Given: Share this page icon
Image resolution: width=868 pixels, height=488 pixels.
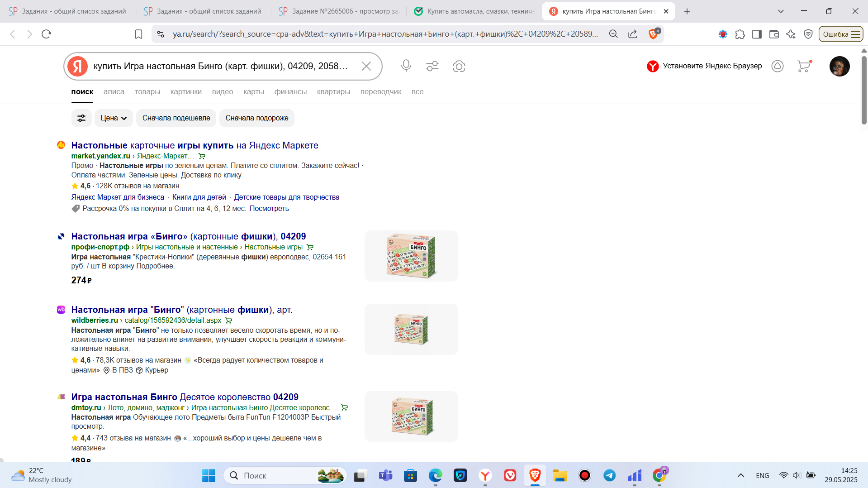Looking at the screenshot, I should pos(633,34).
